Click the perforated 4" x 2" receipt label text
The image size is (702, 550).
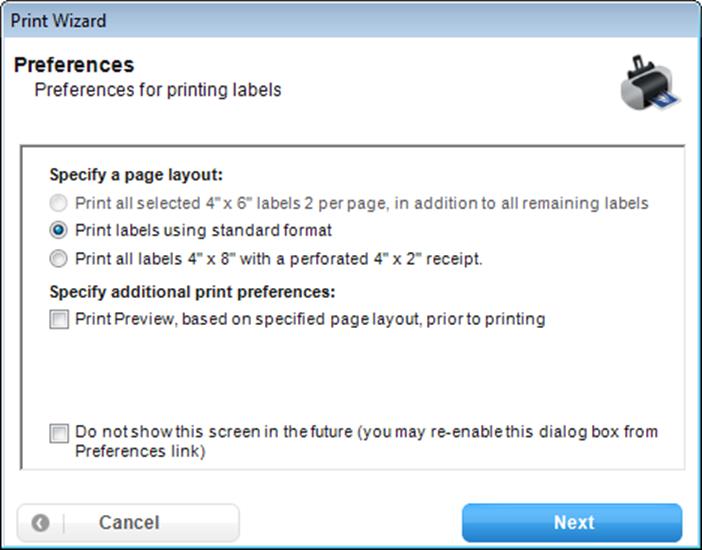point(279,259)
